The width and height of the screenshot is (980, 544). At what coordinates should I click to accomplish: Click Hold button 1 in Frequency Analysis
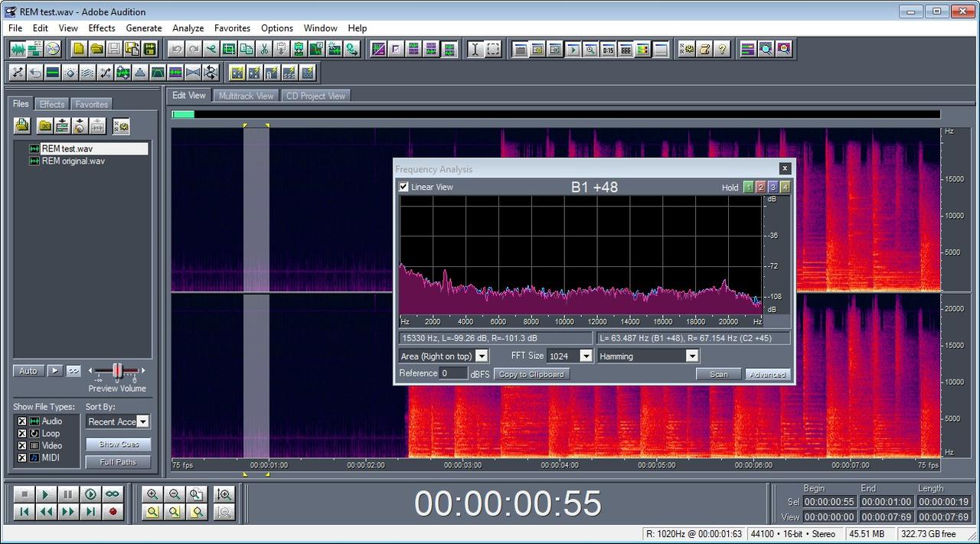(748, 187)
